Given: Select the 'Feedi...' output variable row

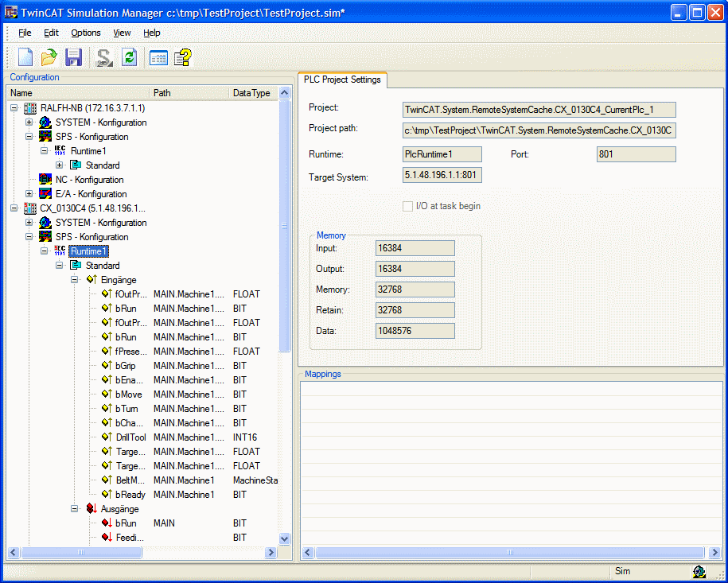Looking at the screenshot, I should click(x=143, y=538).
